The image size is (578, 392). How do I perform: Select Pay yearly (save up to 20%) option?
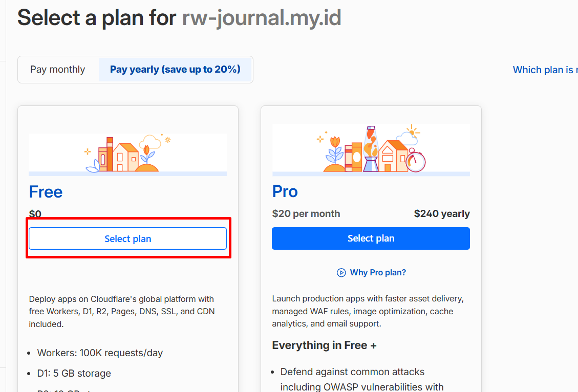[x=175, y=69]
